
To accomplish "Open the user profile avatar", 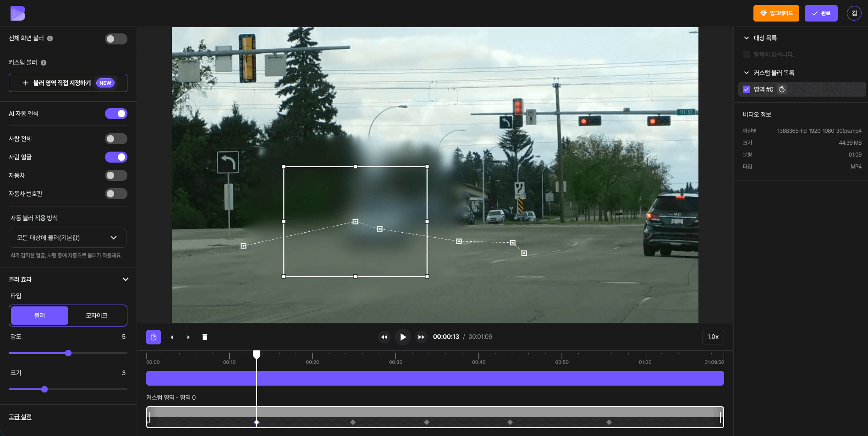I will tap(854, 13).
